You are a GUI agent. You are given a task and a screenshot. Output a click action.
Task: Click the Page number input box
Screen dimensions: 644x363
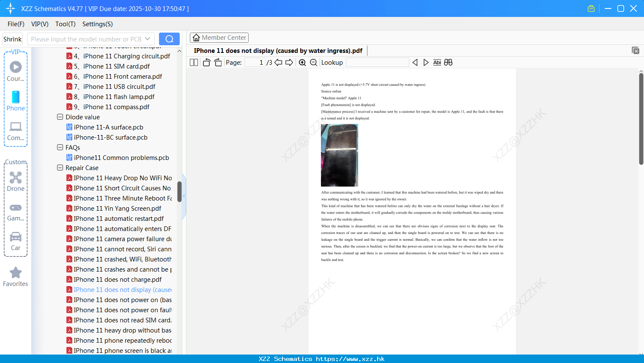[x=255, y=63]
